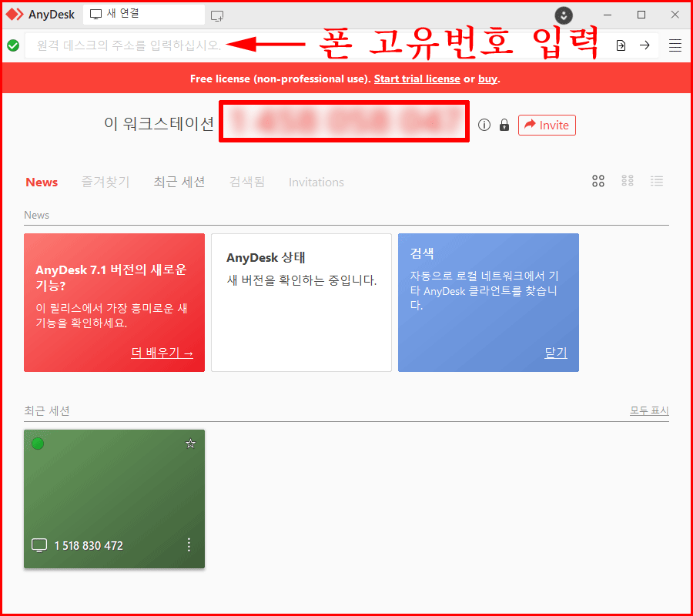693x616 pixels.
Task: Click the Invite button
Action: click(x=547, y=125)
